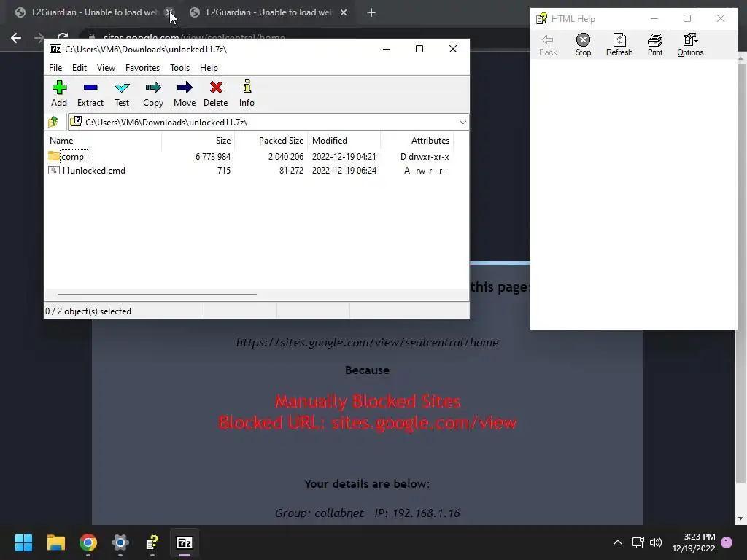This screenshot has height=560, width=747.
Task: Click the '2022-12-19 06:24' modified date
Action: coord(344,171)
